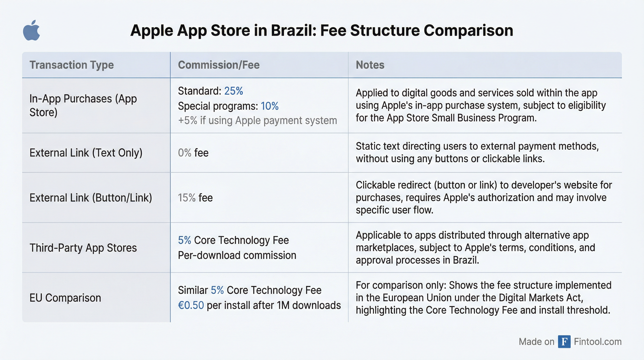Click the External Link (Text Only) row label
This screenshot has width=644, height=360.
(x=86, y=153)
